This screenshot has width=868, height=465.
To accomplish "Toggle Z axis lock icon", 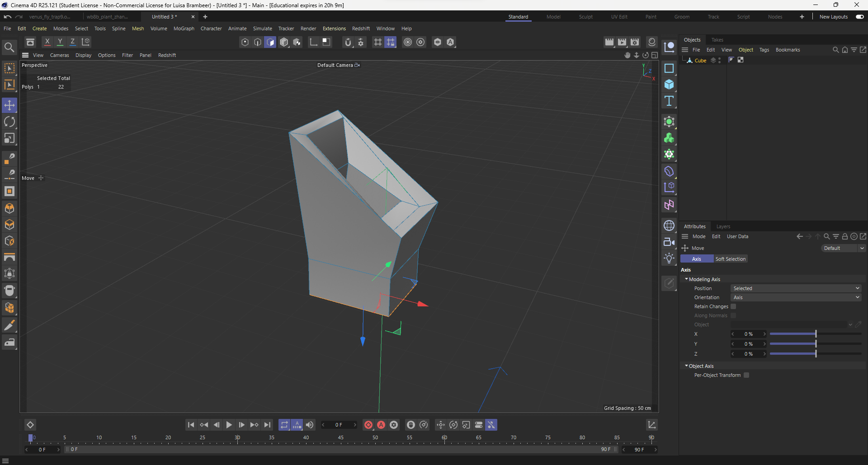I will [72, 42].
